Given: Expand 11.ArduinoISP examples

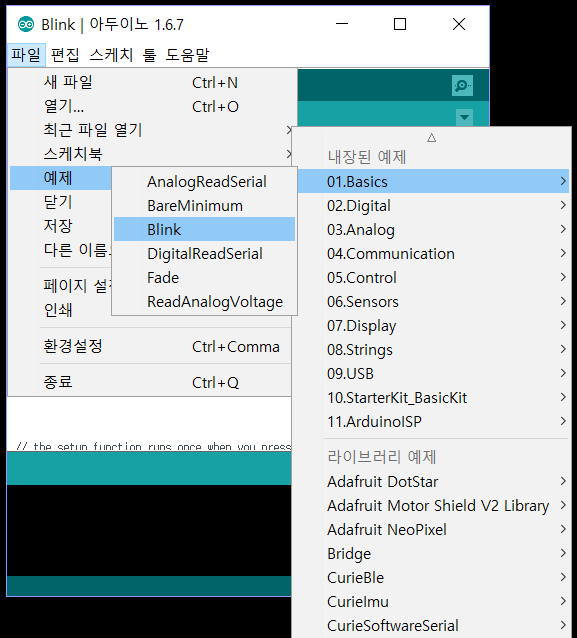Looking at the screenshot, I should pos(433,422).
